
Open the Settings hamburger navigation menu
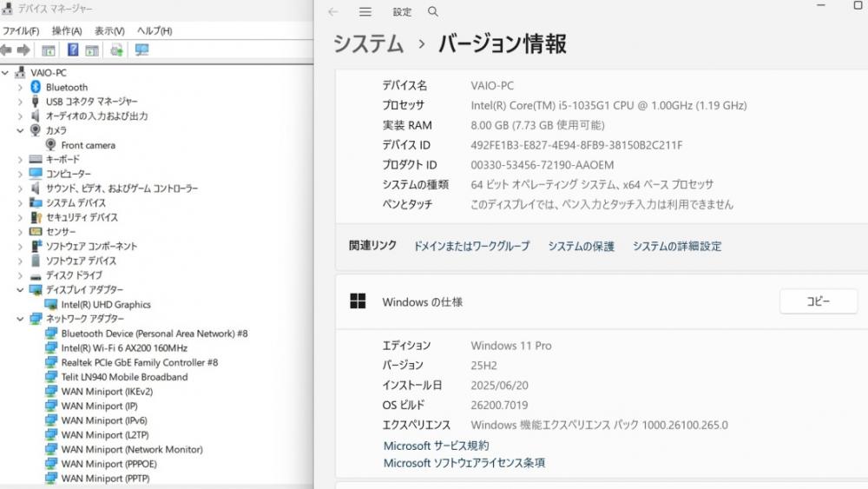coord(365,11)
